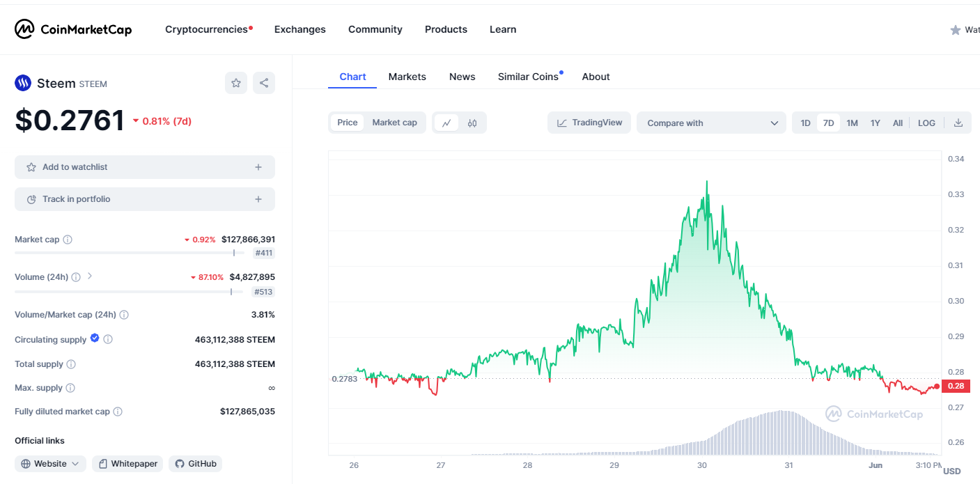The height and width of the screenshot is (484, 980).
Task: Switch to candlestick chart icon
Action: pyautogui.click(x=472, y=123)
